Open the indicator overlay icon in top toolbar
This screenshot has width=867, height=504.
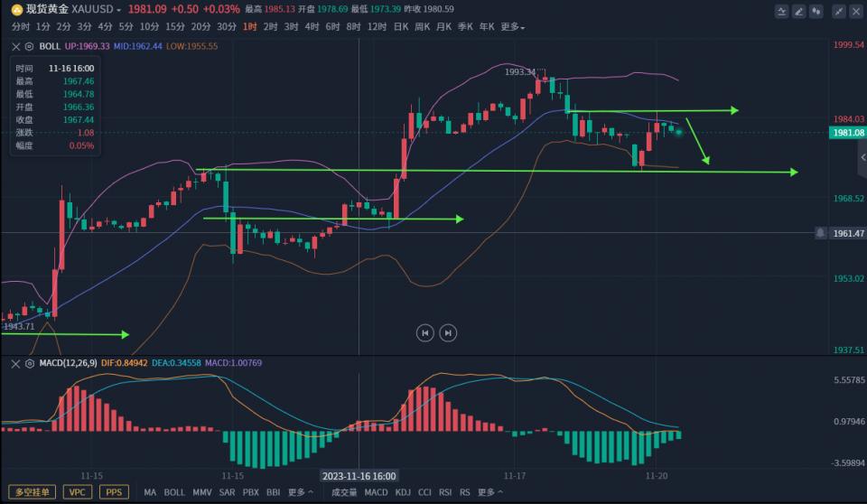[x=780, y=12]
